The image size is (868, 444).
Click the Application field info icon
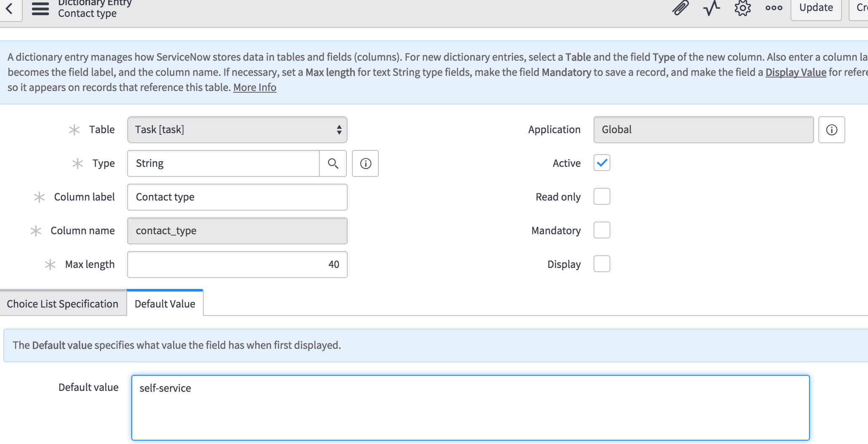point(831,129)
